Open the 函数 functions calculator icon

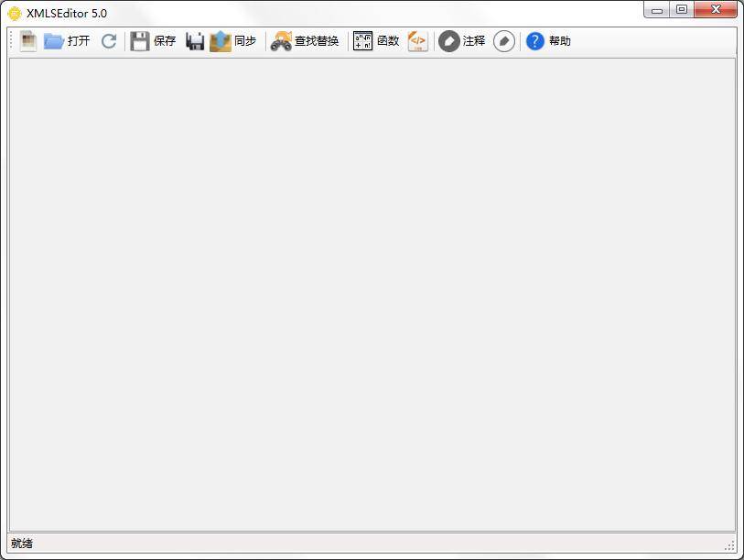tap(363, 41)
